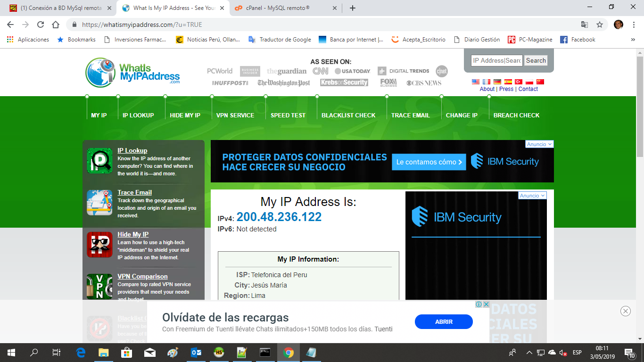Select the Polish flag language icon
644x362 pixels.
pos(529,82)
